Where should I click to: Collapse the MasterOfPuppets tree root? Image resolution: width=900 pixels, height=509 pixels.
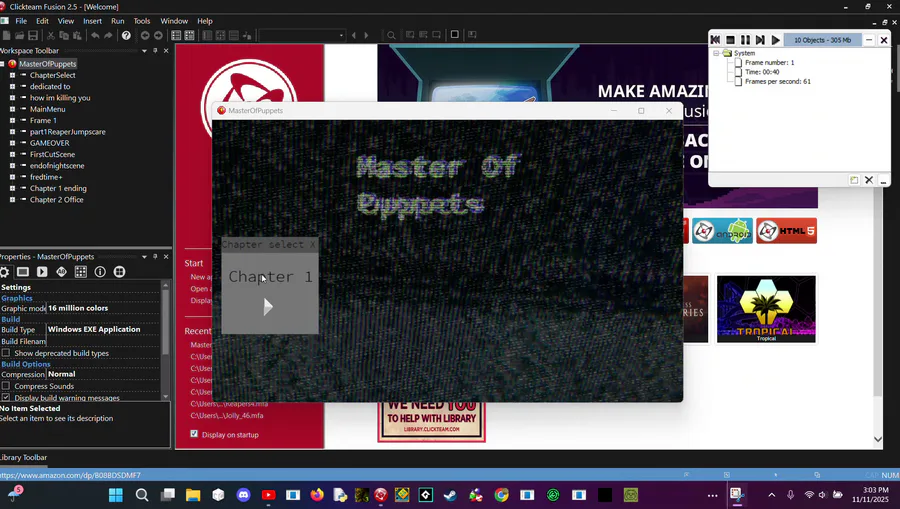click(2, 64)
